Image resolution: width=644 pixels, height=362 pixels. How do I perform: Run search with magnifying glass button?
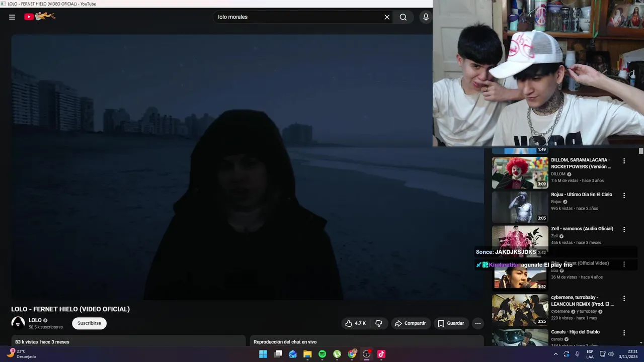coord(403,17)
